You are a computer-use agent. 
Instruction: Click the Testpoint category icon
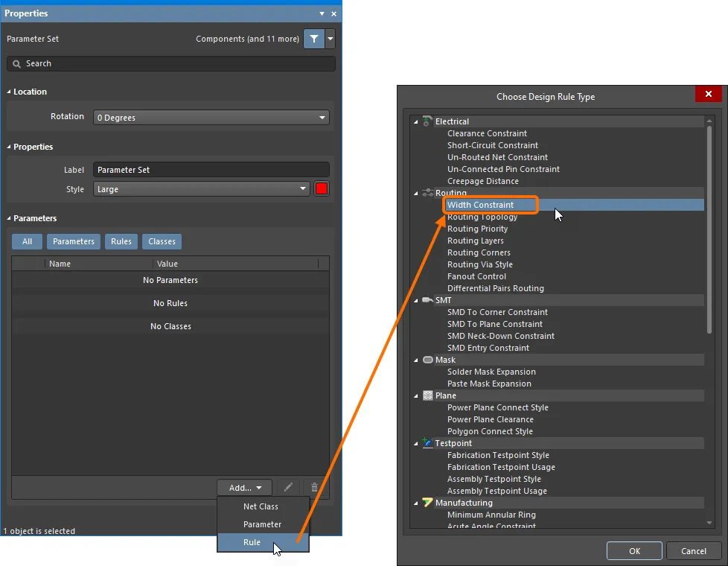427,443
